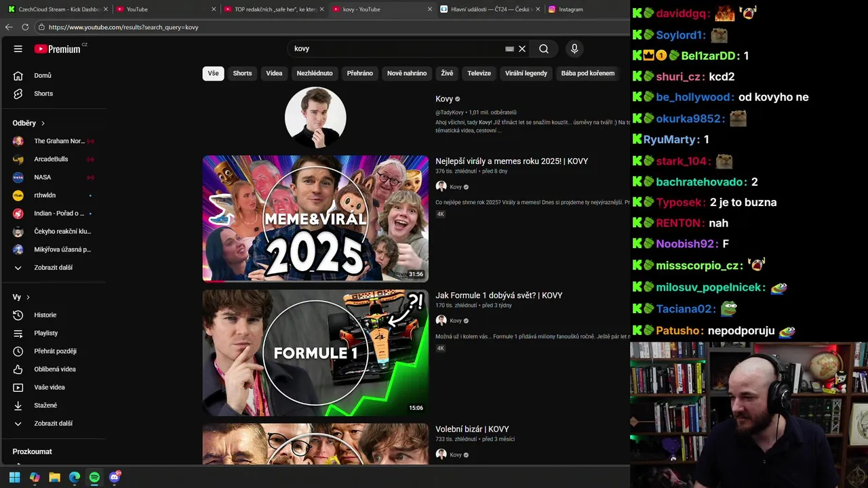
Task: Open MEME&VIRAL 2025 video thumbnail
Action: (x=315, y=218)
